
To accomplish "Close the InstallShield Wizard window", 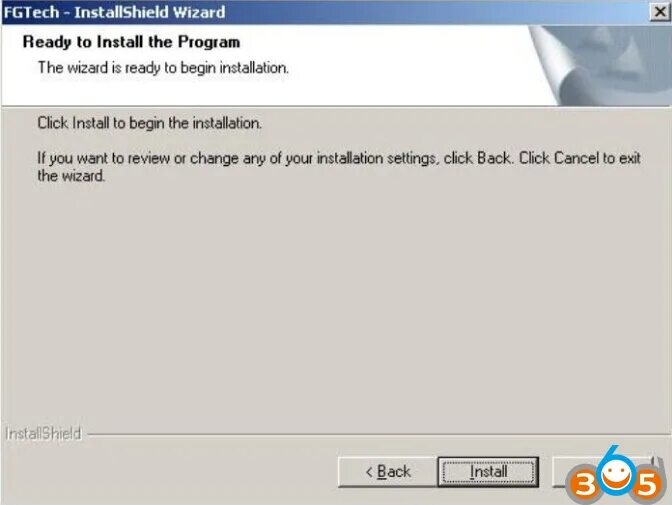I will point(660,12).
